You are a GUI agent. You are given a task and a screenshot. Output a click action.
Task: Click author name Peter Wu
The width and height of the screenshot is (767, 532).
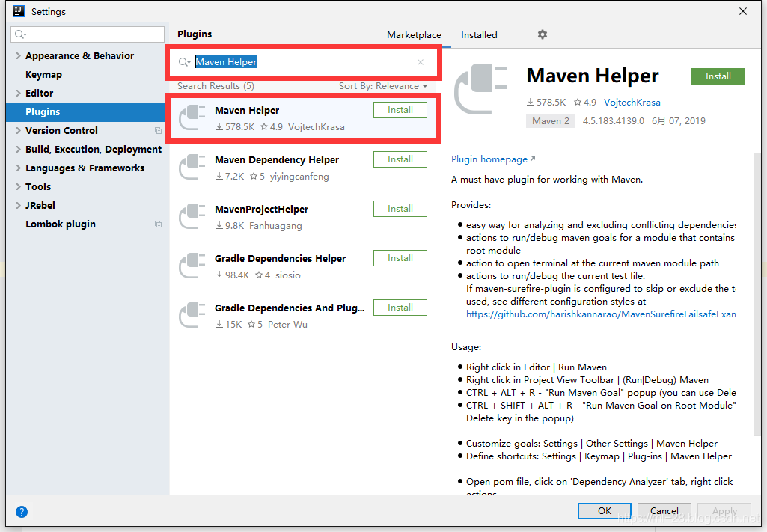point(287,325)
